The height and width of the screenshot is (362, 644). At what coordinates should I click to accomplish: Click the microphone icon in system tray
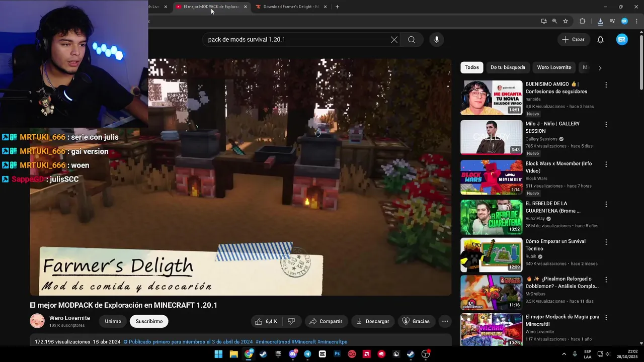pyautogui.click(x=575, y=354)
